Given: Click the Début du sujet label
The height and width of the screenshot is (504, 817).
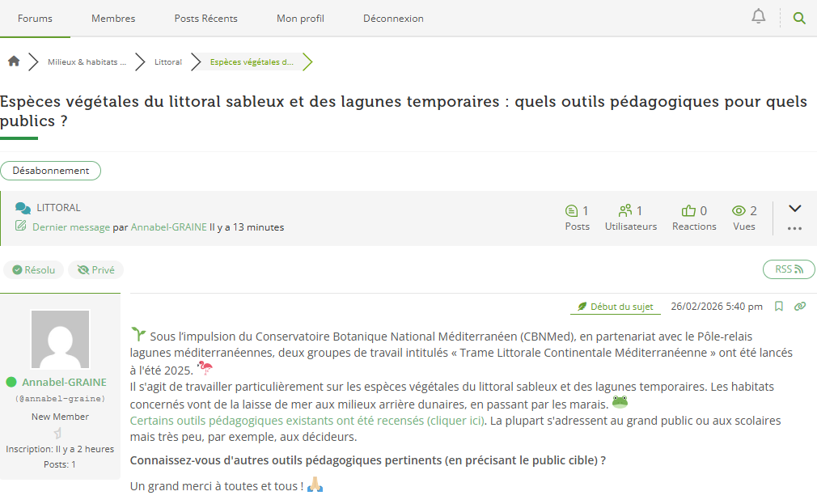Looking at the screenshot, I should point(615,307).
